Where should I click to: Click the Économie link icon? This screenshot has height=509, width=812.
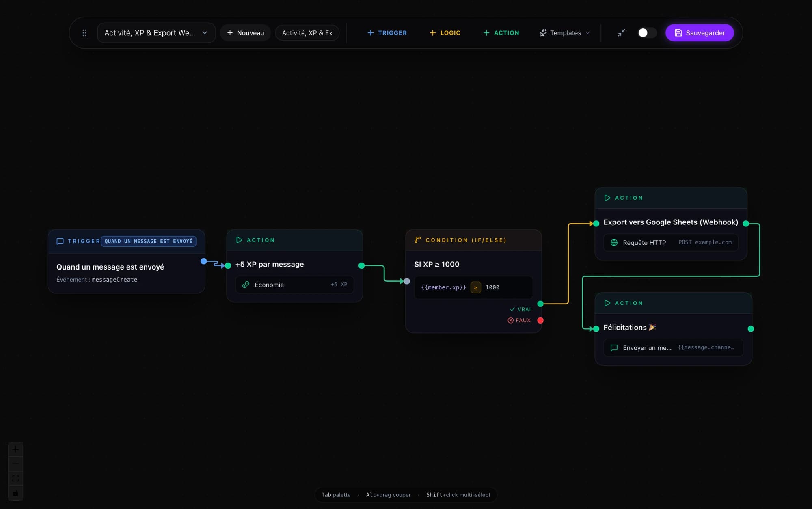(246, 285)
